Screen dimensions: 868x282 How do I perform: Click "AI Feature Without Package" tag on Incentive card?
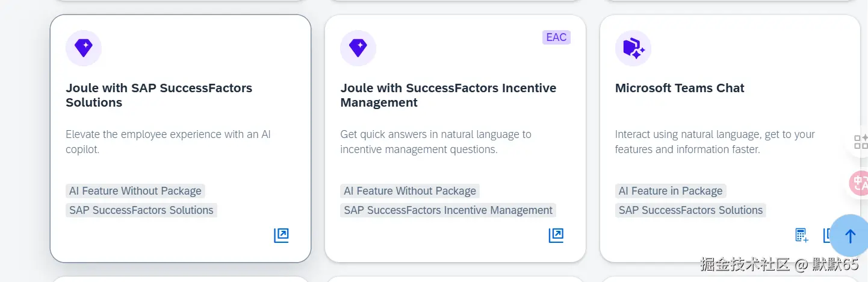click(410, 191)
